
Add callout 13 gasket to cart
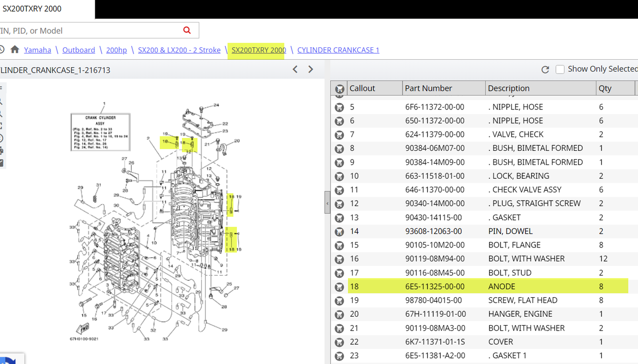(339, 218)
